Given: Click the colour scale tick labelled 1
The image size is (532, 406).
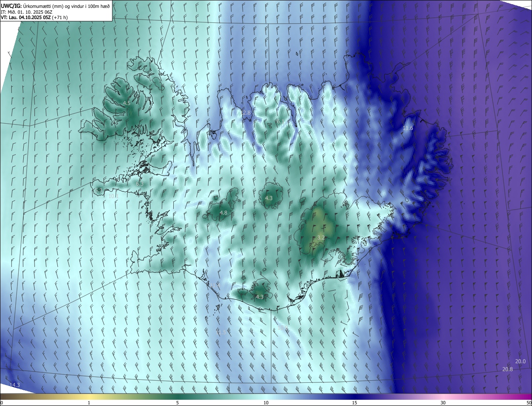Looking at the screenshot, I should (89, 403).
